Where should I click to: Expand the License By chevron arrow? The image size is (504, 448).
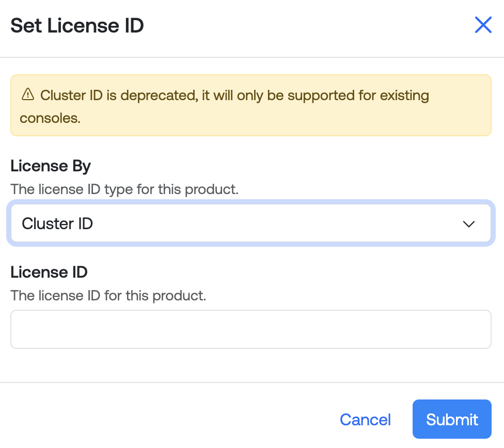[x=469, y=223]
